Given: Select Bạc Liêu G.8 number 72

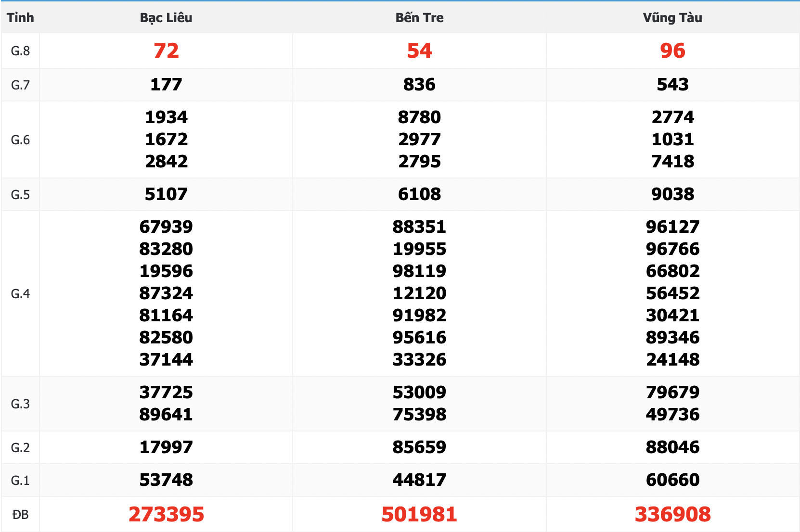Looking at the screenshot, I should pyautogui.click(x=166, y=51).
